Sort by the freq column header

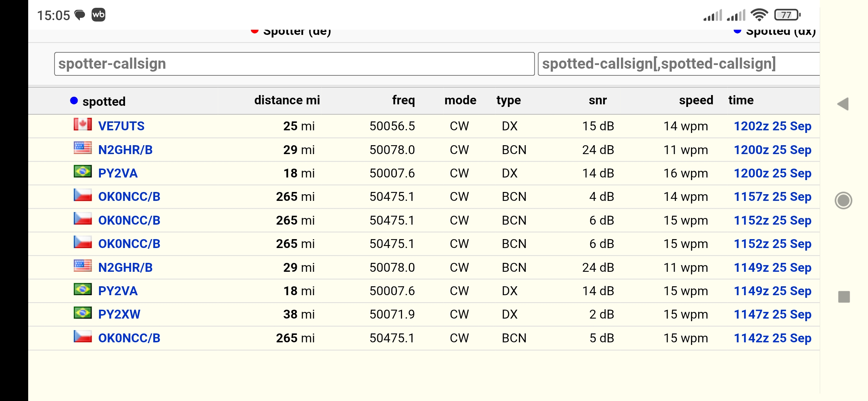pyautogui.click(x=403, y=100)
